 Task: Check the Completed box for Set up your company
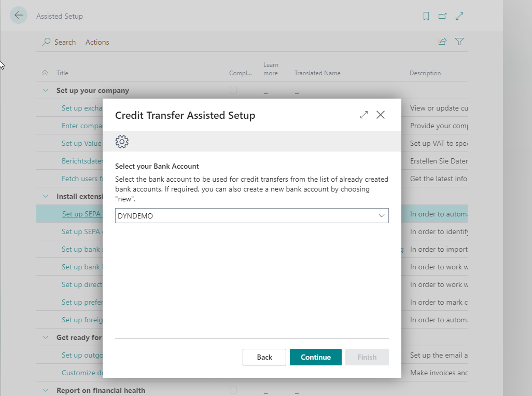click(x=233, y=90)
